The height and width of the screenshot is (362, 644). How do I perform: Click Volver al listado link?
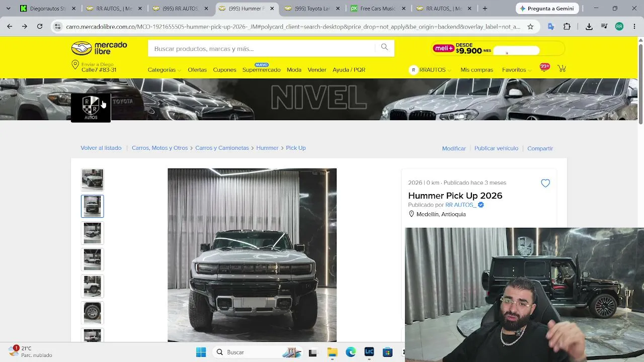click(101, 148)
